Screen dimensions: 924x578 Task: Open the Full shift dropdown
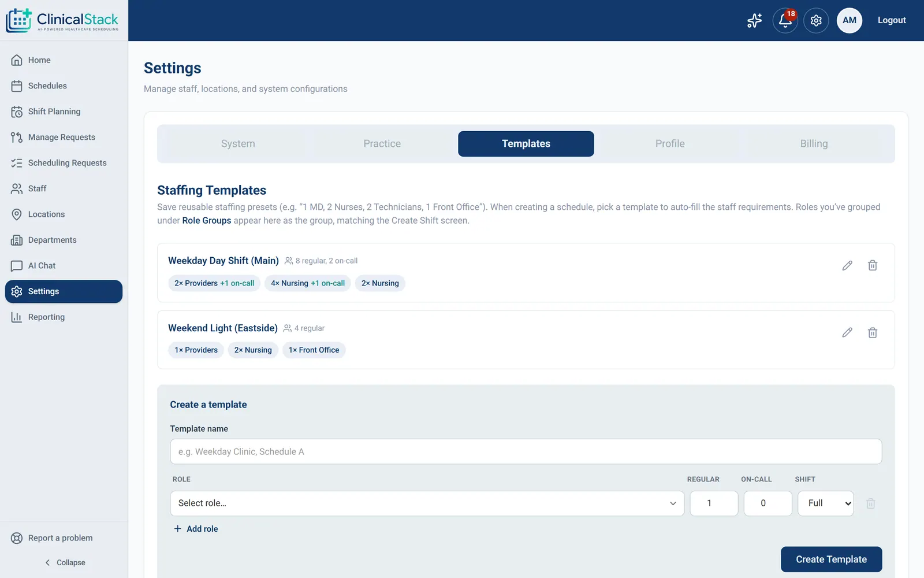coord(826,503)
